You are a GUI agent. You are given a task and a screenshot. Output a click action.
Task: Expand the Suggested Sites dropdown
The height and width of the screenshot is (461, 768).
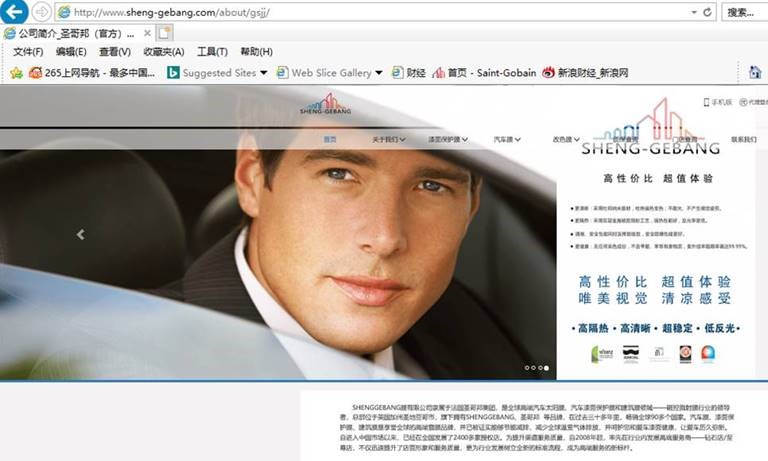[264, 73]
